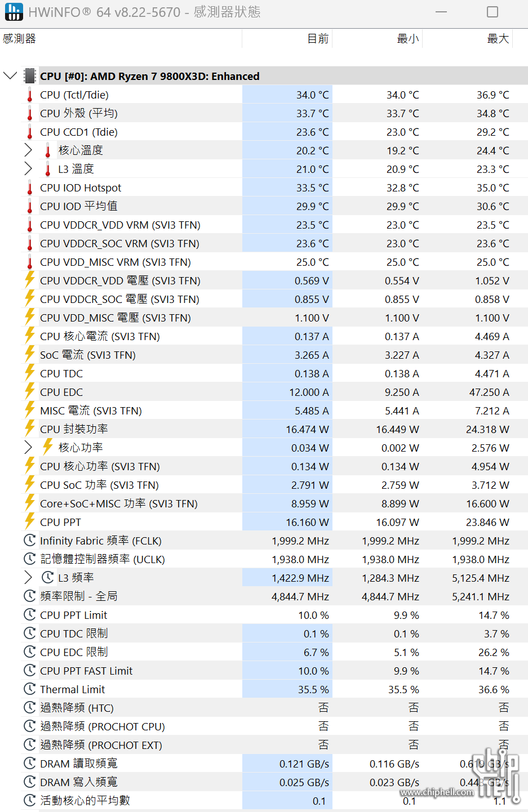
Task: Click clock icon beside Thermal Limit
Action: 30,689
